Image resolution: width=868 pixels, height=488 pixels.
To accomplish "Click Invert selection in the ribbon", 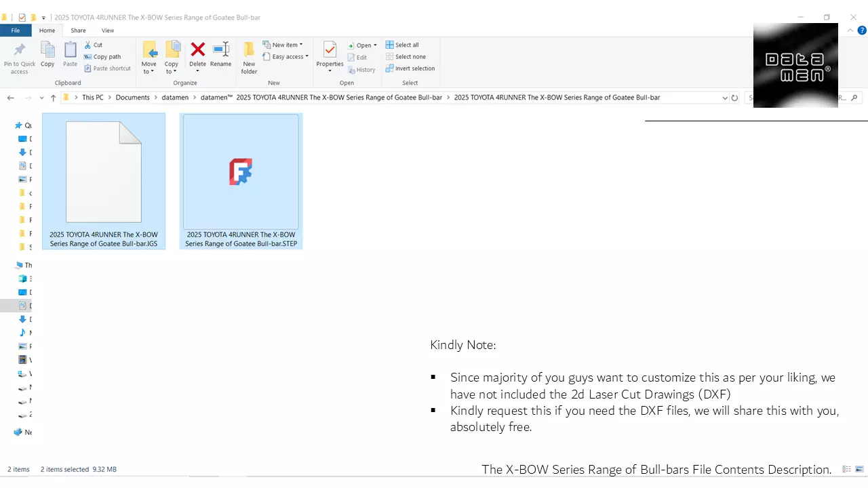I will [410, 68].
